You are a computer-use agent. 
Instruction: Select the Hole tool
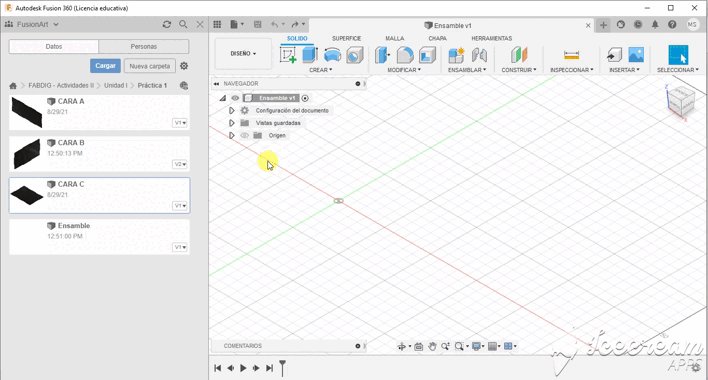tap(355, 55)
